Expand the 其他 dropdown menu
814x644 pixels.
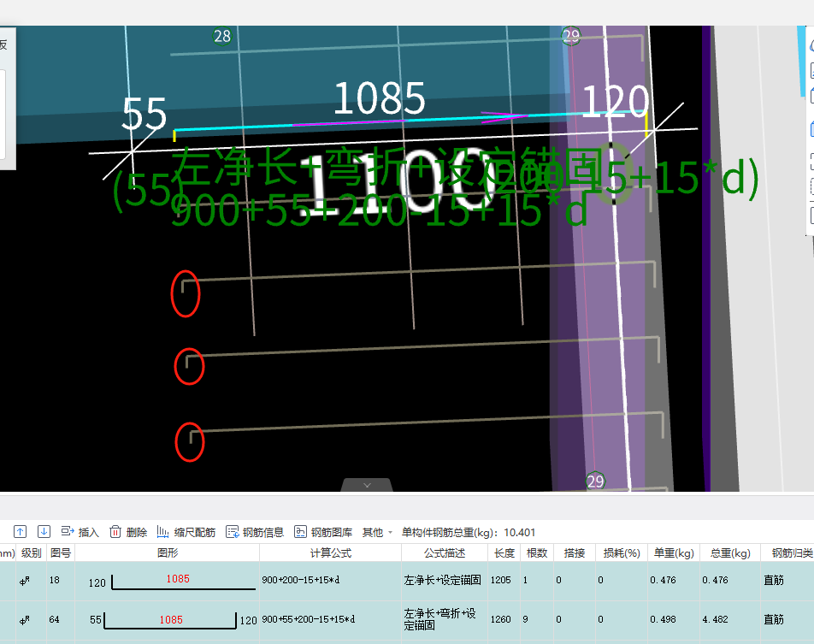pos(377,532)
